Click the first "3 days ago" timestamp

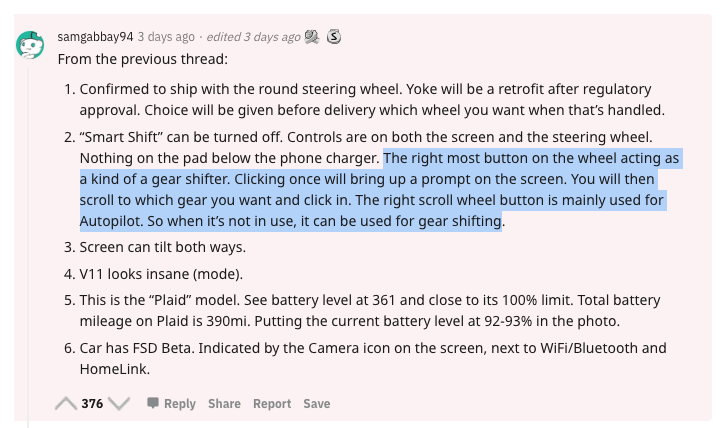tap(166, 37)
